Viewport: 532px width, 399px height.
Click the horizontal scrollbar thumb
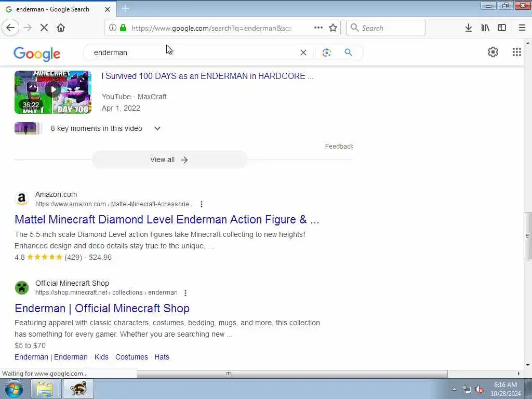292,374
